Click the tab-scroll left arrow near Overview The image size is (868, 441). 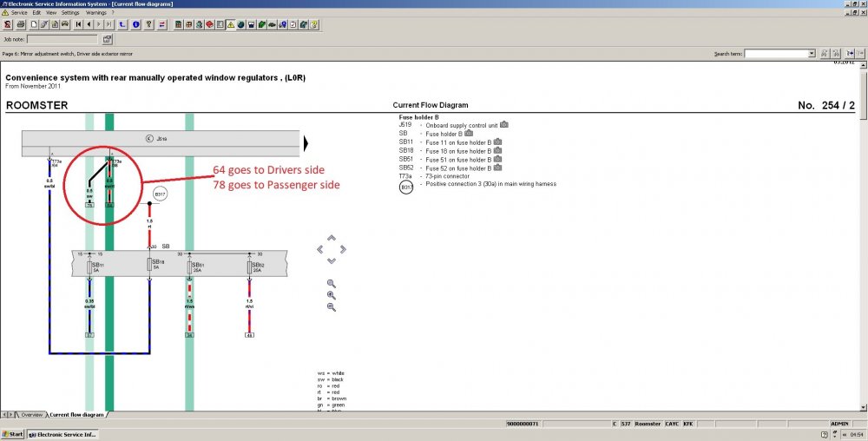(x=4, y=414)
